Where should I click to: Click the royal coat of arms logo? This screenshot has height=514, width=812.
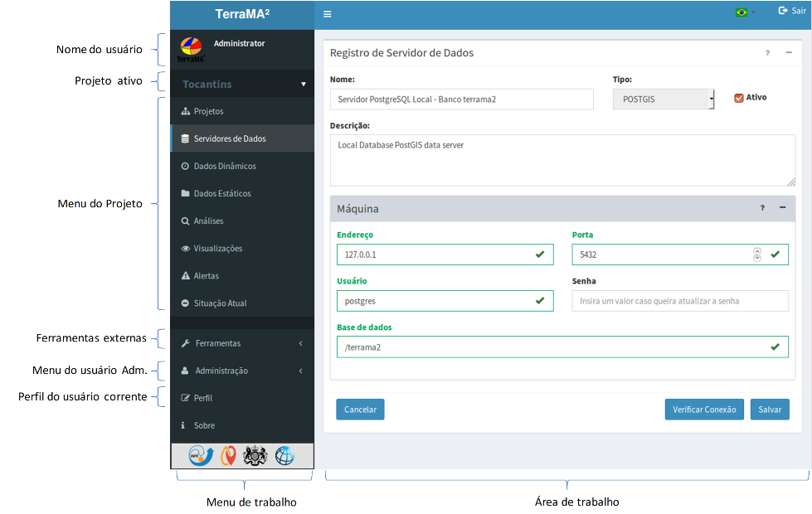(255, 455)
